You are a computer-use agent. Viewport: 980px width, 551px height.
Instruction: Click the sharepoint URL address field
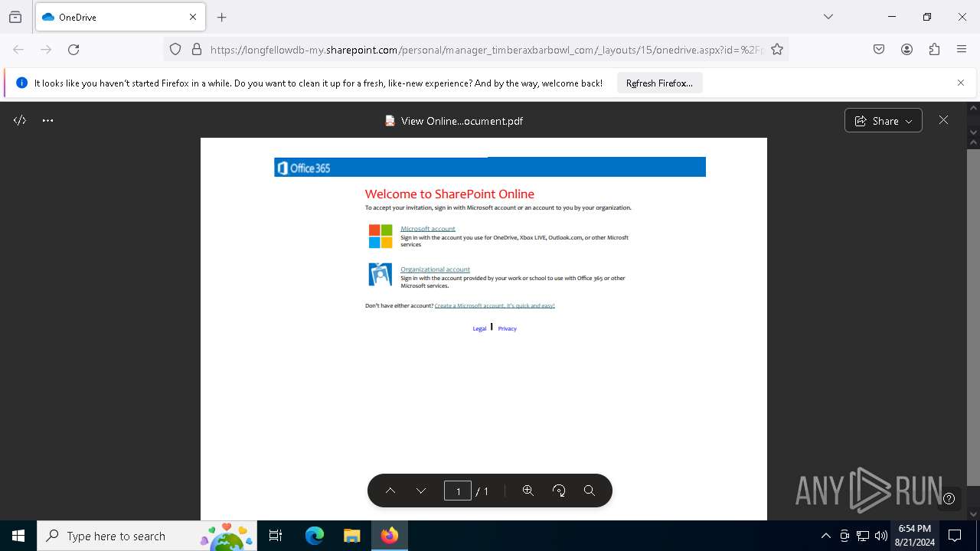click(x=486, y=50)
